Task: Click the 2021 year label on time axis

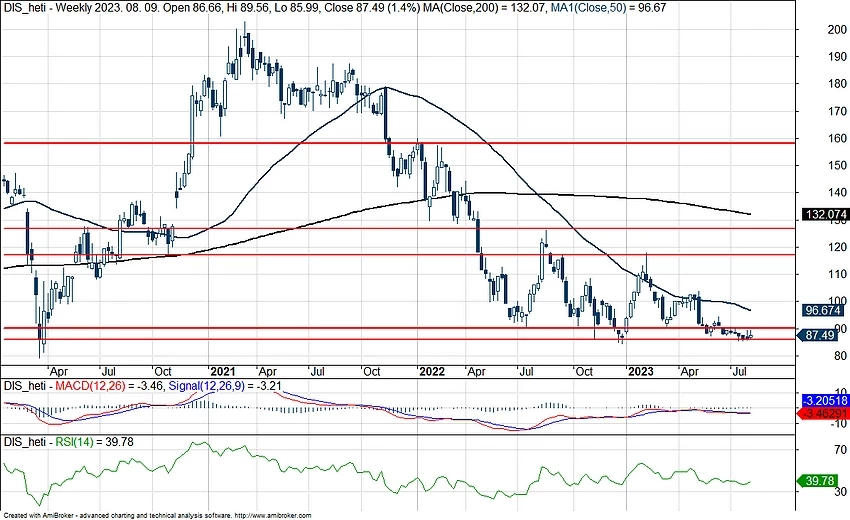Action: point(222,371)
